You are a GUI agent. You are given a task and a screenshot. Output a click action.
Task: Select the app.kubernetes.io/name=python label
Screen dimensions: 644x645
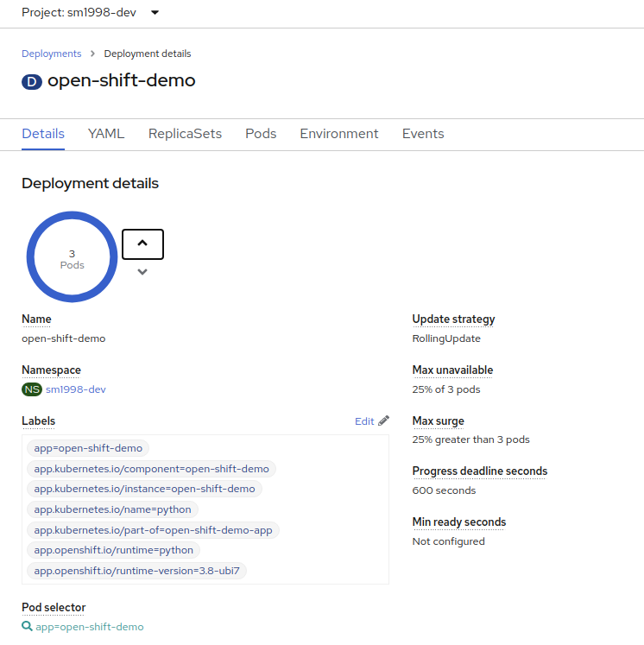pyautogui.click(x=112, y=509)
